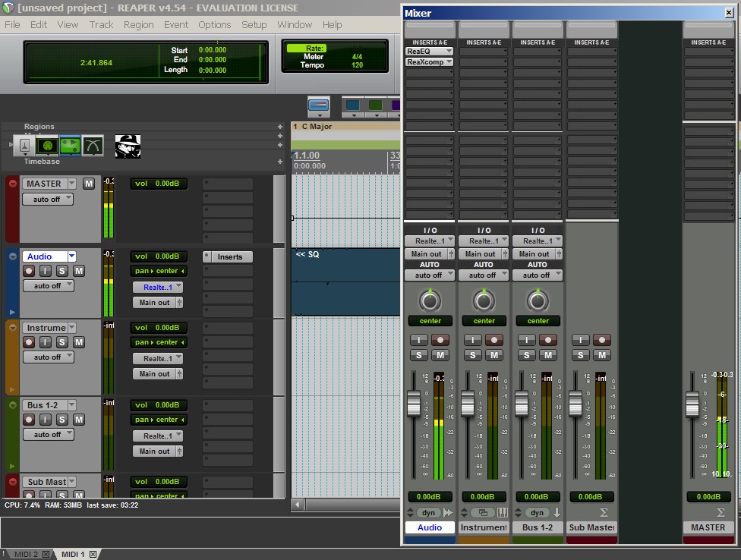Expand the Regions lane with plus button
This screenshot has width=741, height=560.
[x=280, y=127]
